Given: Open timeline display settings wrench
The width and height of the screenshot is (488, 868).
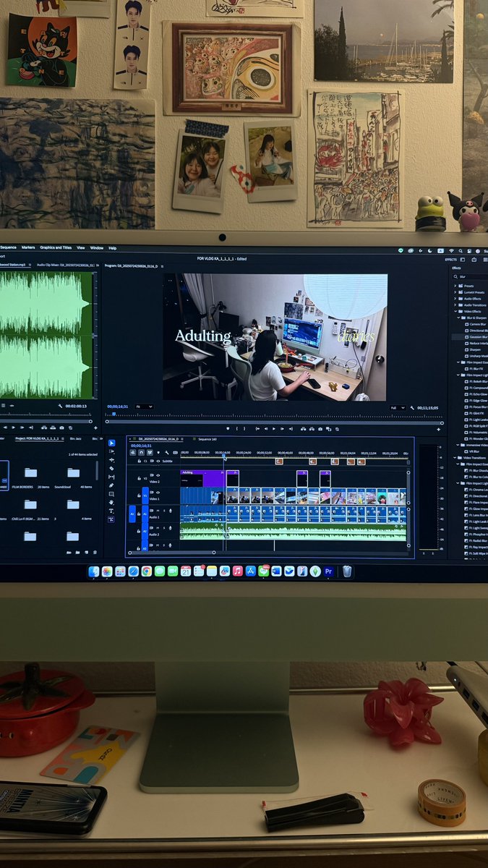Looking at the screenshot, I should tap(167, 452).
